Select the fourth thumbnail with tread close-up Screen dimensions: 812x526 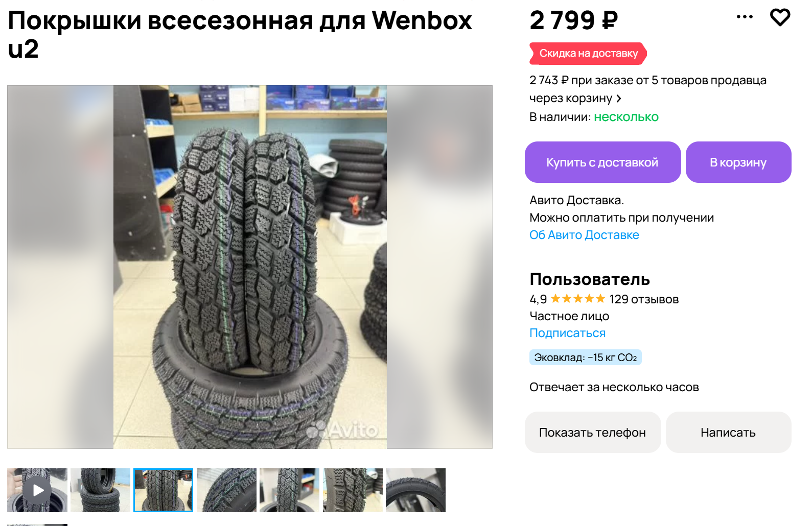(x=226, y=490)
